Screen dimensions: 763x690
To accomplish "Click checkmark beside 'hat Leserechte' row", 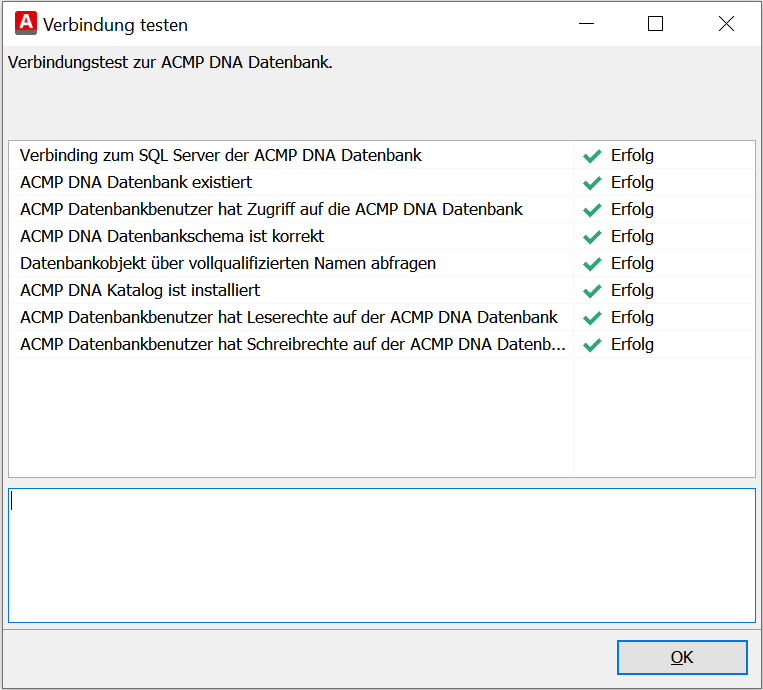I will point(592,318).
